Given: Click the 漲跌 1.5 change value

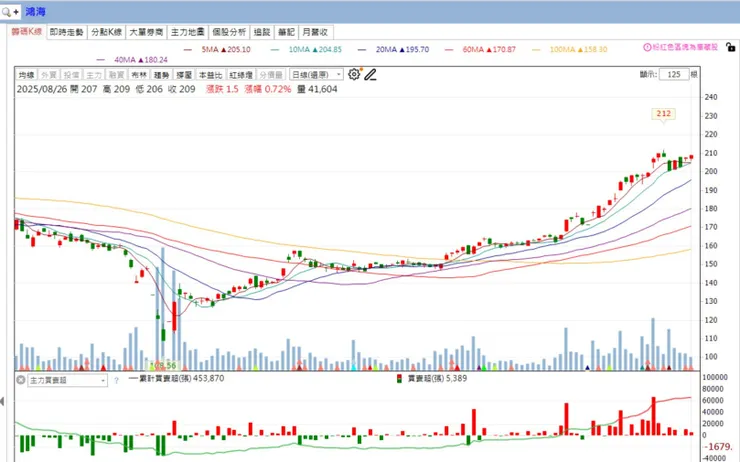Looking at the screenshot, I should click(222, 89).
